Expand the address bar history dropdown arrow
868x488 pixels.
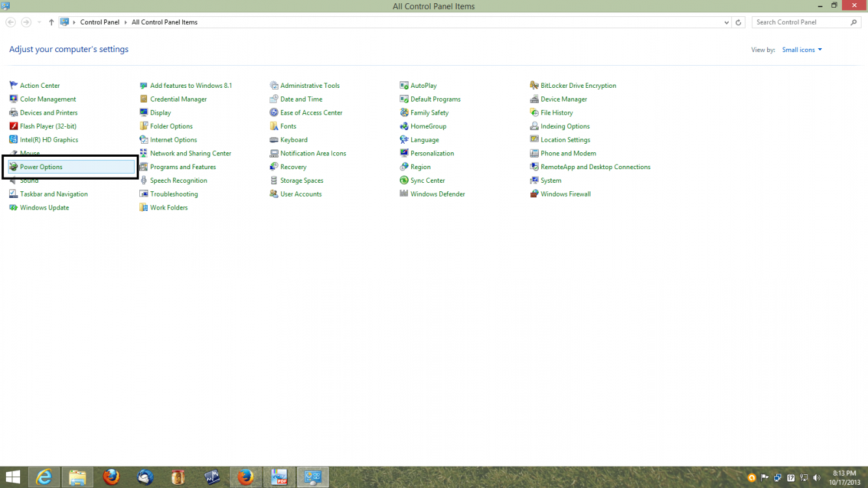(727, 22)
